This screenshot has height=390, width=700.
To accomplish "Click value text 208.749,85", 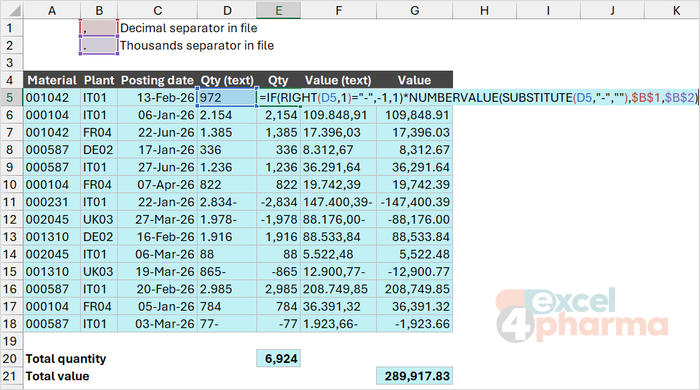I will pos(338,289).
